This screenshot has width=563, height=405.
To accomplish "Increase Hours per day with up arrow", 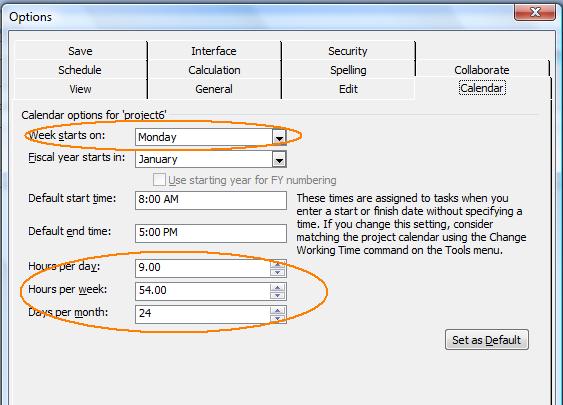I will (x=278, y=264).
